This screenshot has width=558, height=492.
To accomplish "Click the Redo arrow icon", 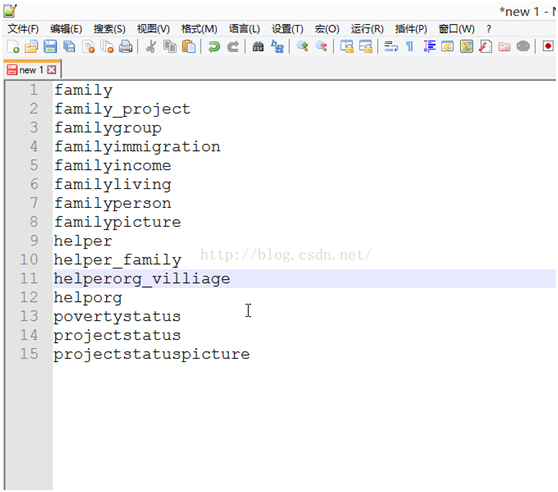I will (x=233, y=47).
